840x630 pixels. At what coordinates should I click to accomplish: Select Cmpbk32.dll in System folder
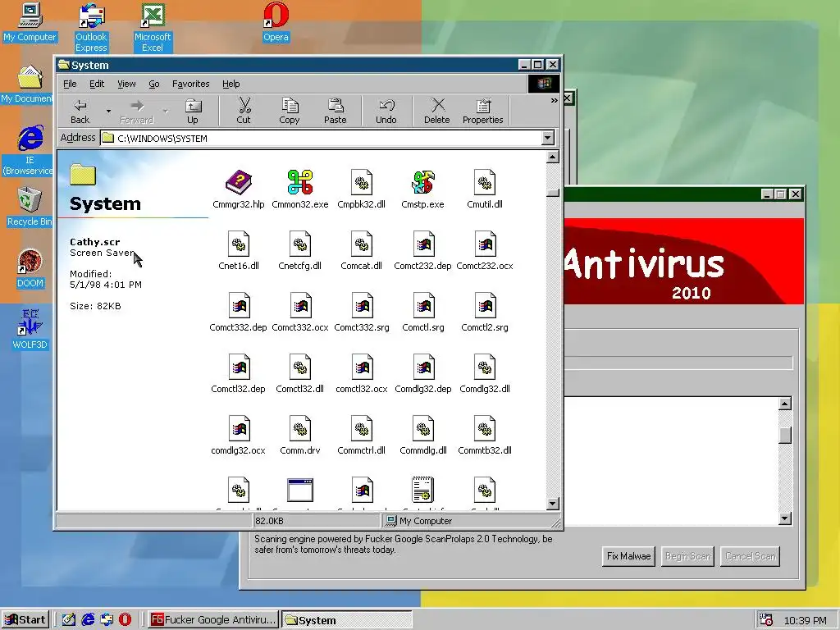click(361, 189)
